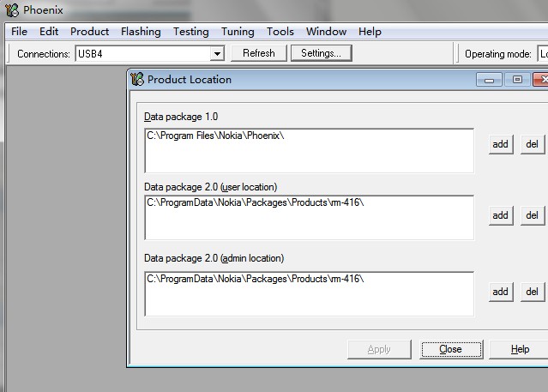Expand the Connections USB4 dropdown
Viewport: 548px width, 392px height.
click(217, 54)
